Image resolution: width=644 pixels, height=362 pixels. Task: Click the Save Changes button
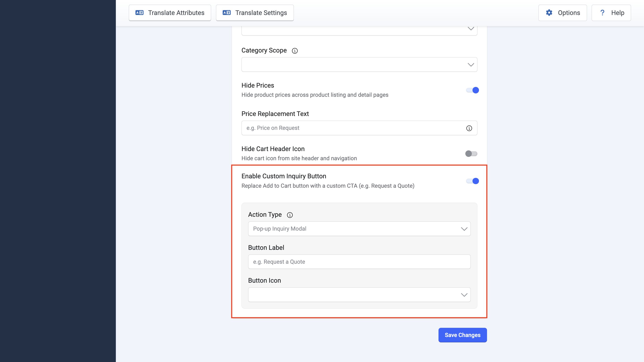click(x=462, y=335)
